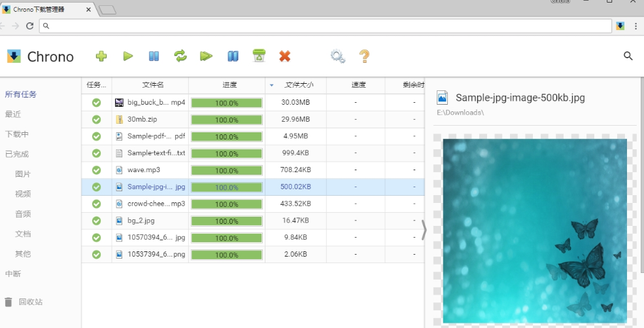The image size is (644, 328).
Task: Click progress bar of big_buck_b mp4
Action: (227, 103)
